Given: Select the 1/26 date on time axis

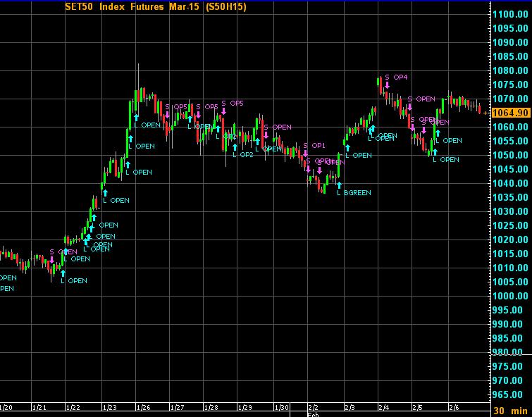Looking at the screenshot, I should coord(143,407).
